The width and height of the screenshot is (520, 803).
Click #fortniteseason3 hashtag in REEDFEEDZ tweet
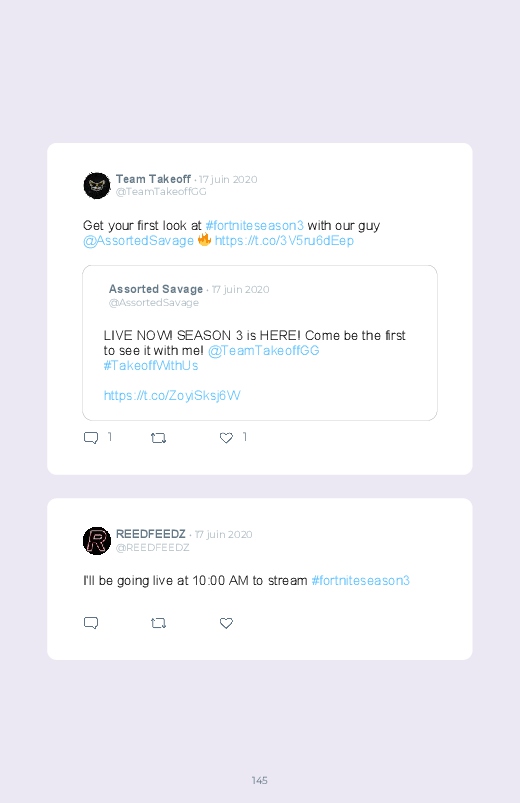click(361, 580)
